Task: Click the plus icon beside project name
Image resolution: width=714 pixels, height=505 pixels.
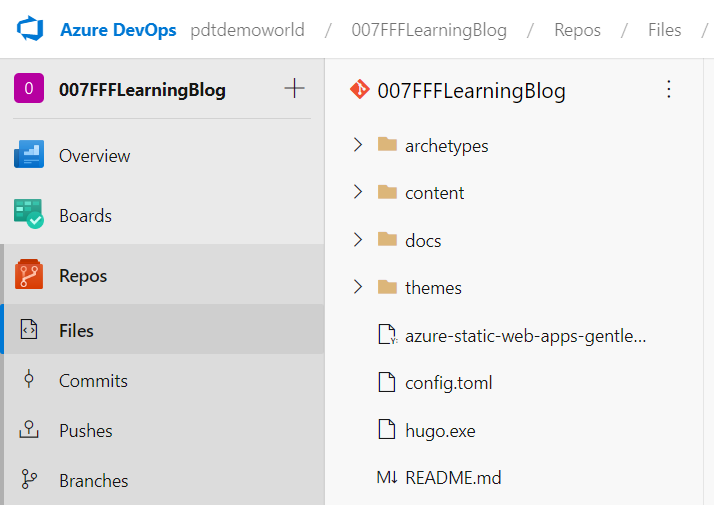Action: click(294, 89)
